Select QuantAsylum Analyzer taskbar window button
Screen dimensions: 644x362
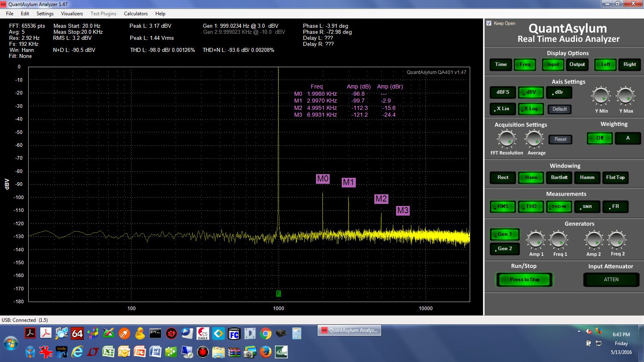point(349,330)
